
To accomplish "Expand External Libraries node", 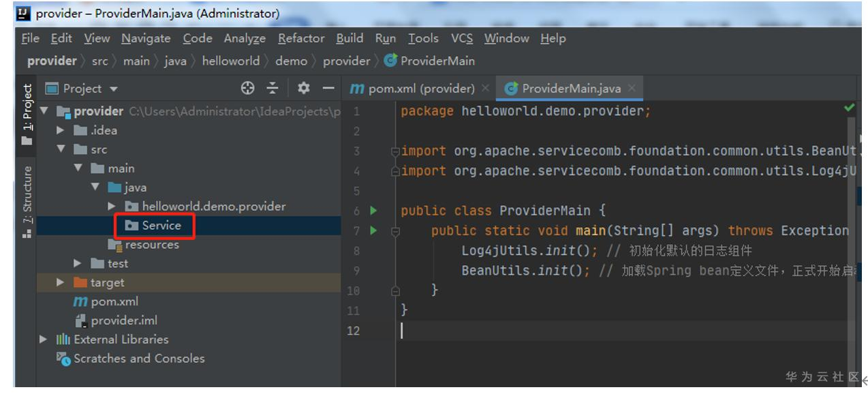I will (44, 339).
